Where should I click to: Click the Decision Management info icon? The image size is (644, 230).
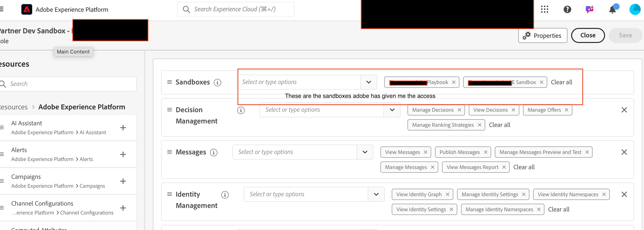click(x=241, y=110)
